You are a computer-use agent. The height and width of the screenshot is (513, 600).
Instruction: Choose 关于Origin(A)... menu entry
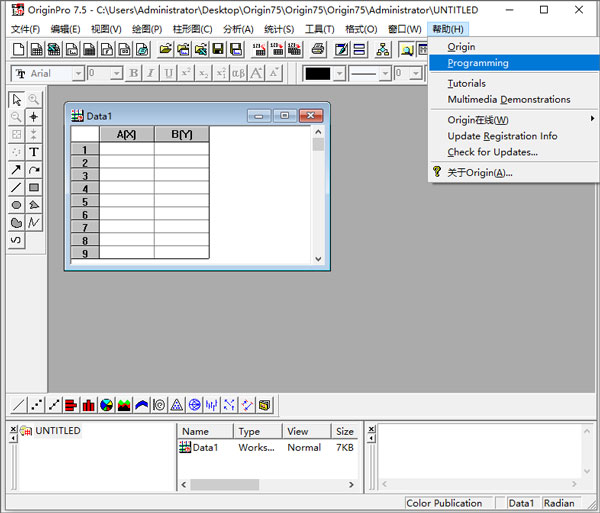514,173
